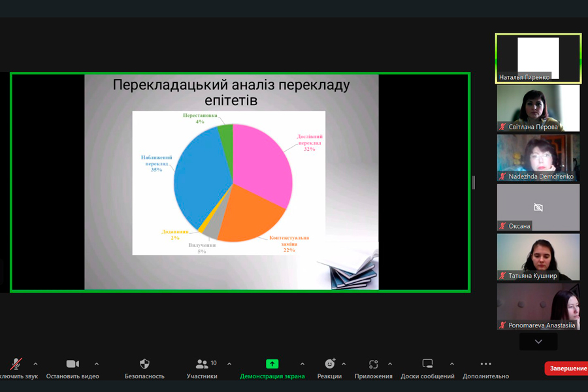The image size is (588, 392).
Task: Click muted mic icon on Ponomareva Anastasiia tile
Action: [x=502, y=325]
